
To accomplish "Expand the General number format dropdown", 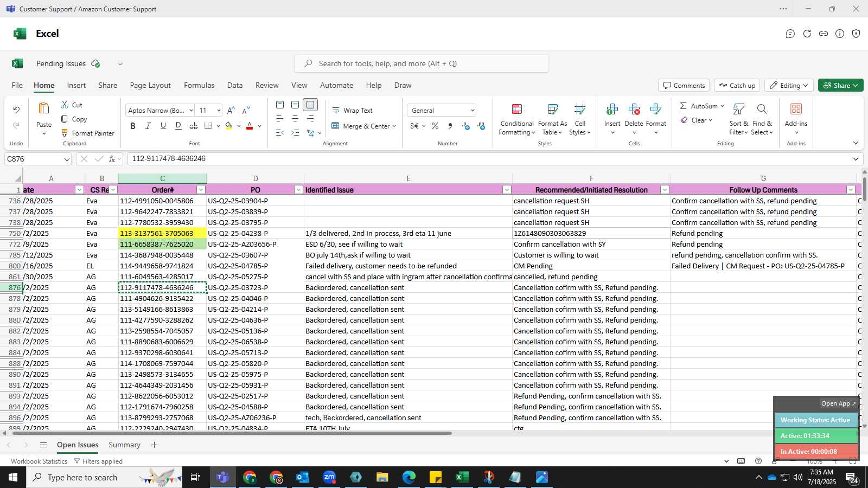I will [473, 110].
